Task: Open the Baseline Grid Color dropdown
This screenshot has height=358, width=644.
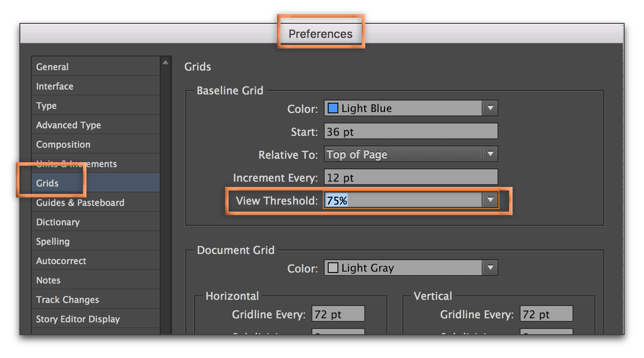Action: pos(490,108)
